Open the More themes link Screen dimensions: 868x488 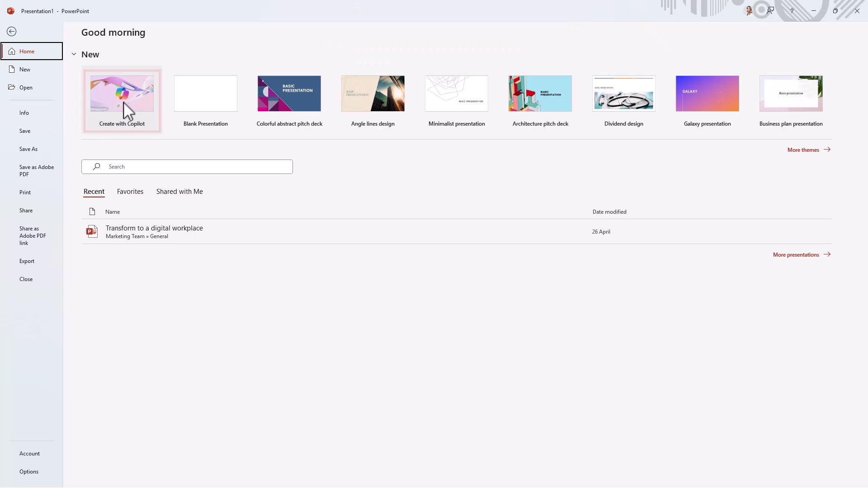point(803,150)
